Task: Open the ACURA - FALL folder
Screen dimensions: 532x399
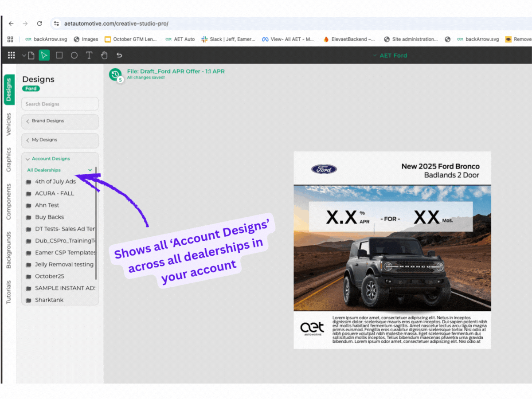Action: click(55, 193)
